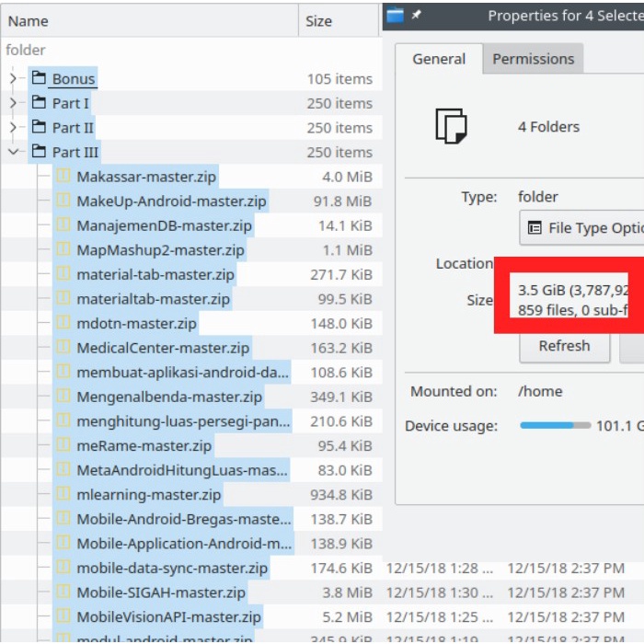Click zip icon of MobileVisionAPI-master.zip
The height and width of the screenshot is (644, 644).
pyautogui.click(x=63, y=615)
